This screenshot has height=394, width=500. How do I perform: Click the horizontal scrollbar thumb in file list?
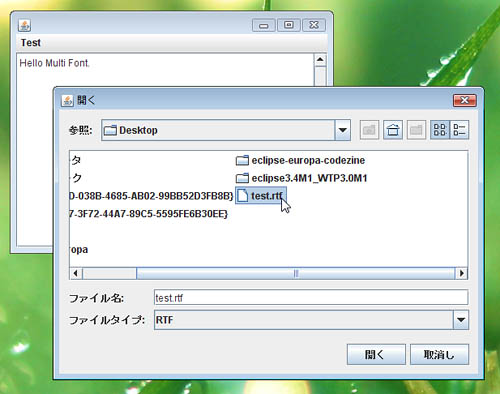(x=296, y=273)
